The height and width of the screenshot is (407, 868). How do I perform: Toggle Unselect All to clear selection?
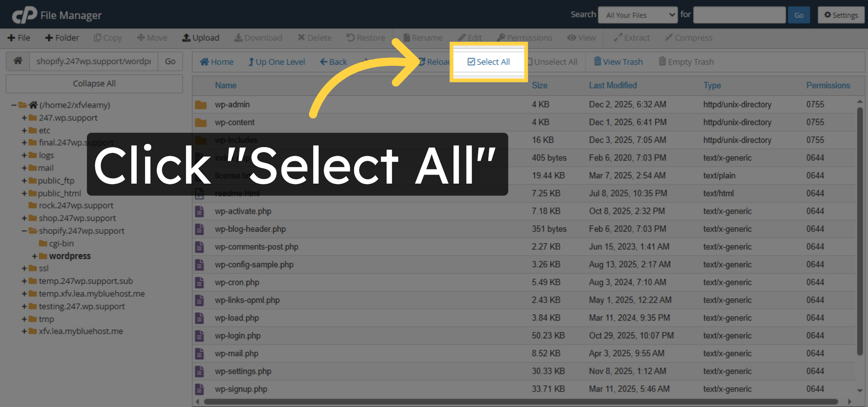(552, 61)
